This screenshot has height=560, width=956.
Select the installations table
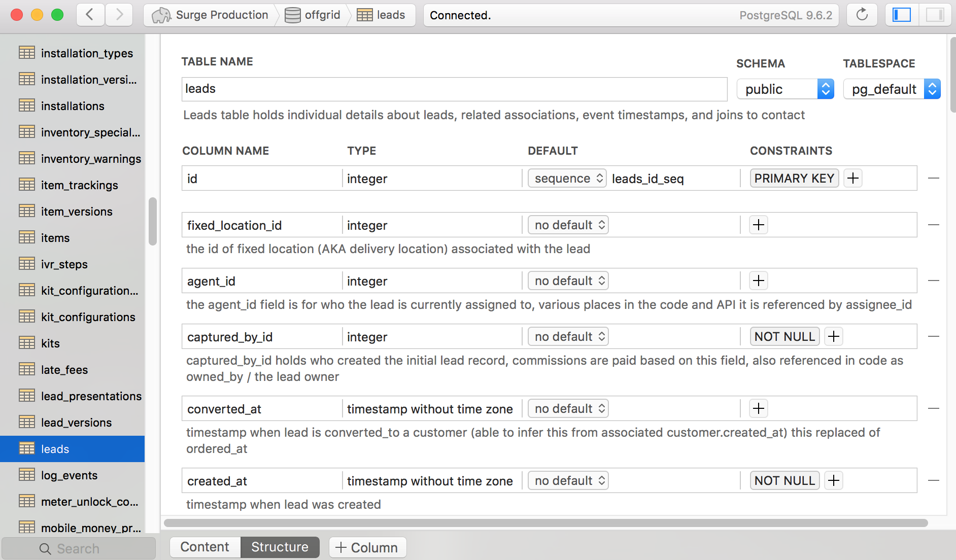tap(73, 106)
